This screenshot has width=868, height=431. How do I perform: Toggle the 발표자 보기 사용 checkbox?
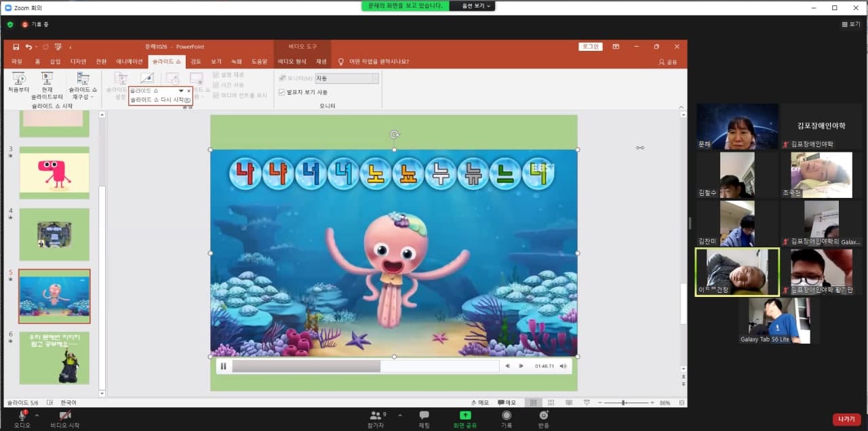282,92
